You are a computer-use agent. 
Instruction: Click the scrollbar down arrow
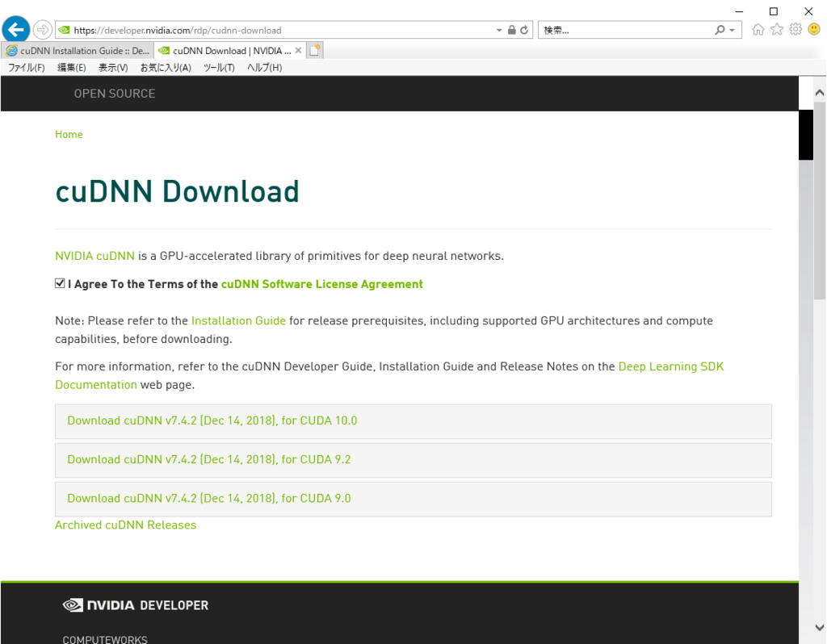[x=819, y=627]
